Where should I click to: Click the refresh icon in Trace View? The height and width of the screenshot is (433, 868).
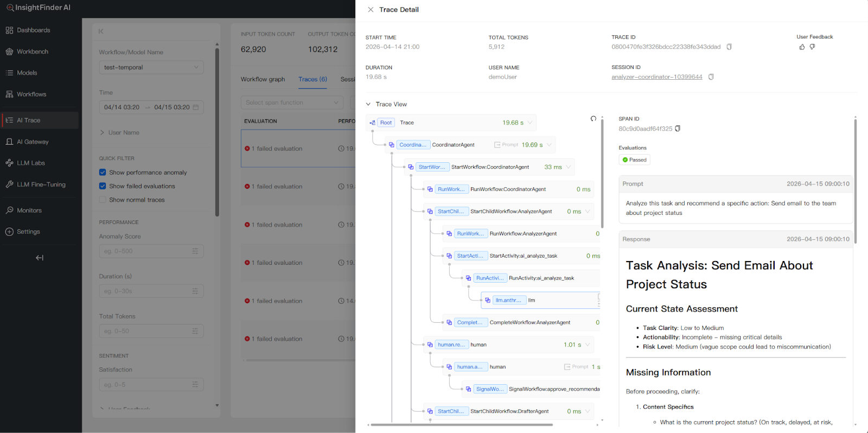(x=593, y=119)
